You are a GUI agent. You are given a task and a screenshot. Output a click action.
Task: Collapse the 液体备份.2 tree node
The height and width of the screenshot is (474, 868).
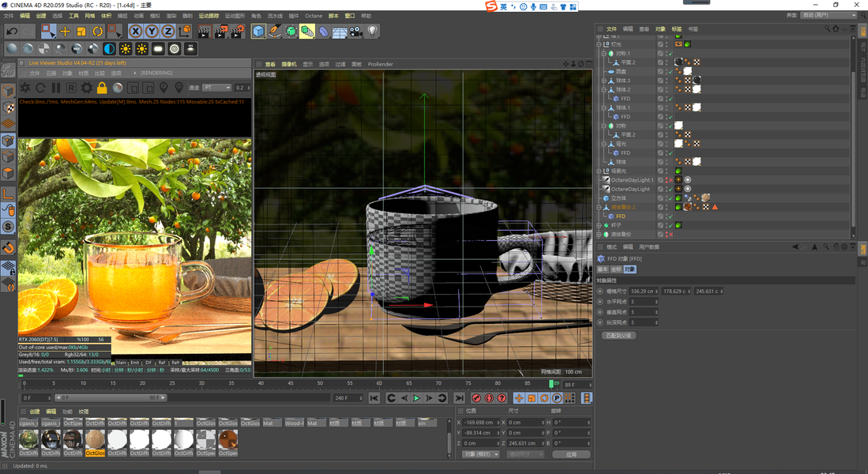click(x=599, y=207)
